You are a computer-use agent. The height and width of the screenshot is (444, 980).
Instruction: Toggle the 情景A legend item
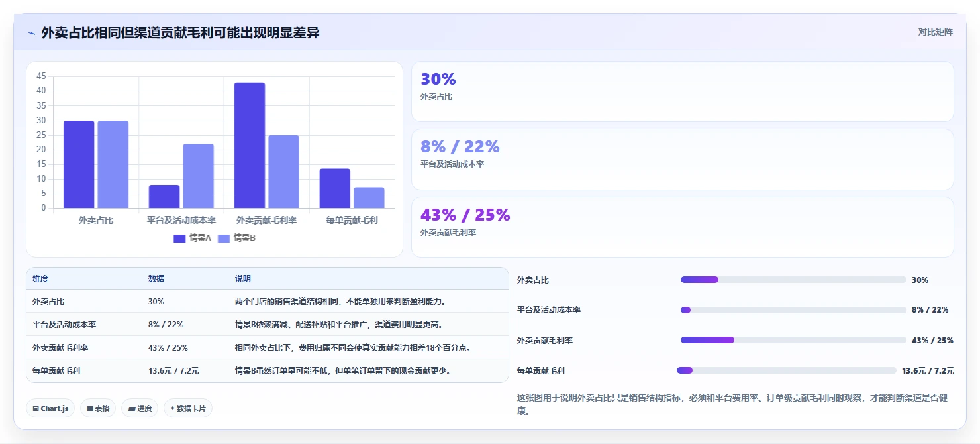[192, 238]
